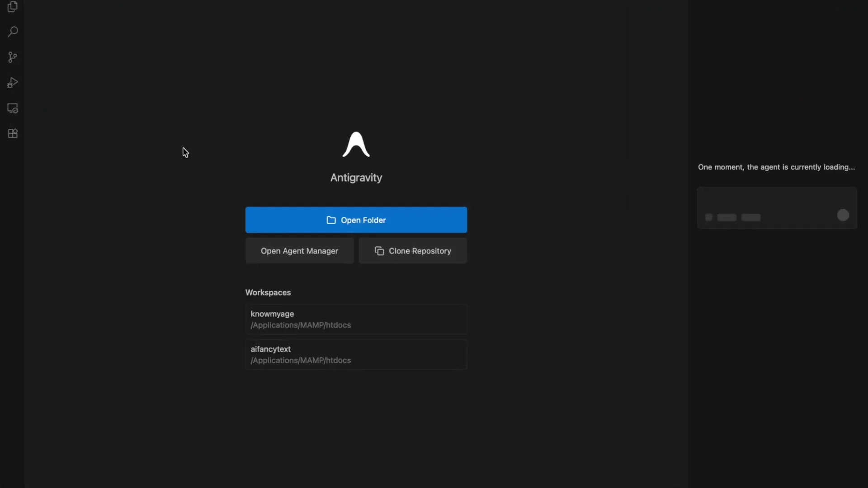Select the Run and Debug icon
Viewport: 868px width, 488px height.
[12, 82]
